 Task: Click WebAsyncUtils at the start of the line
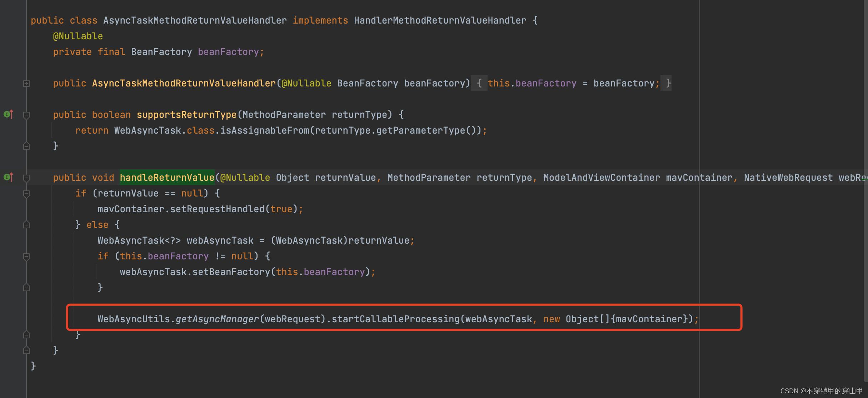point(134,319)
